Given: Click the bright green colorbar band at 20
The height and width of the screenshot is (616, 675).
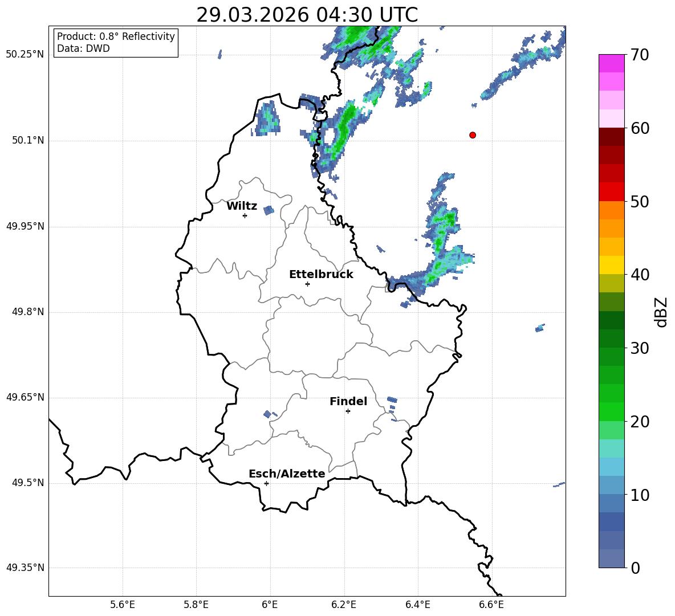Looking at the screenshot, I should (611, 412).
